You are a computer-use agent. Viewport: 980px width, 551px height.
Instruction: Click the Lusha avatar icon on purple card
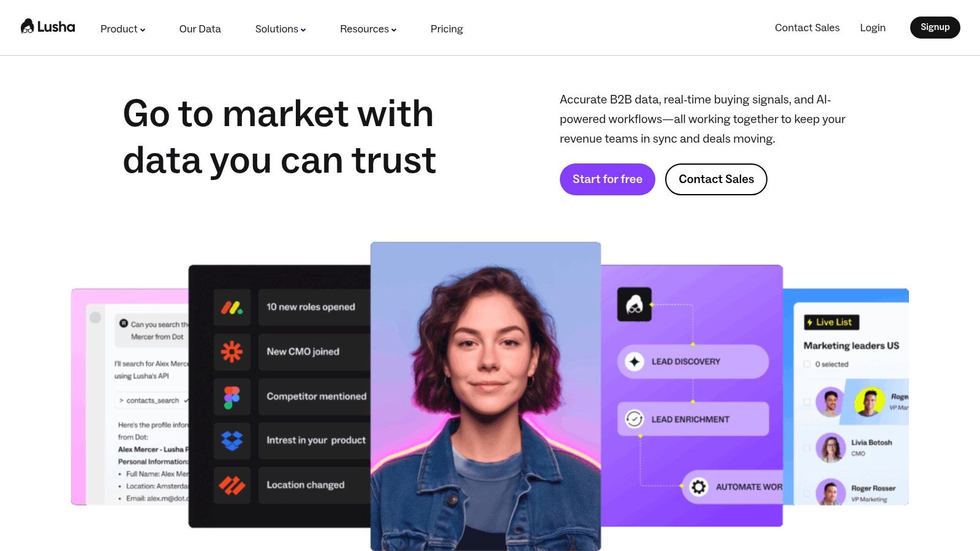(x=635, y=304)
